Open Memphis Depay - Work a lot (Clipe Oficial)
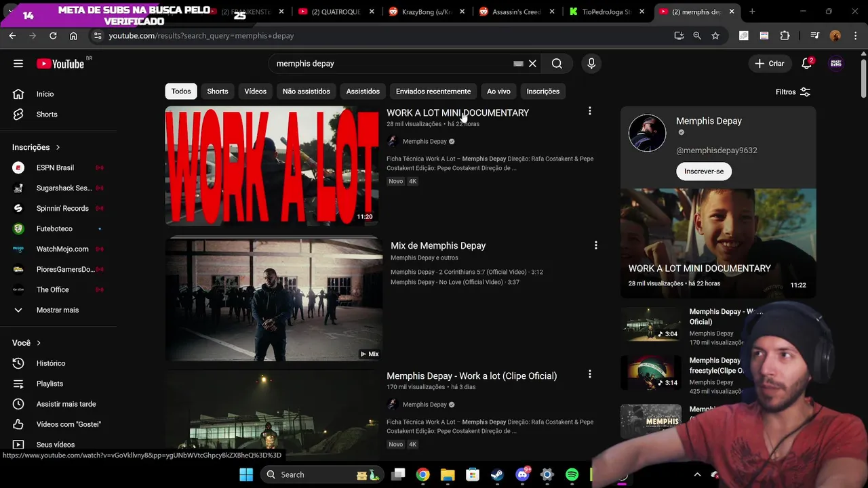The width and height of the screenshot is (868, 488). point(471,376)
